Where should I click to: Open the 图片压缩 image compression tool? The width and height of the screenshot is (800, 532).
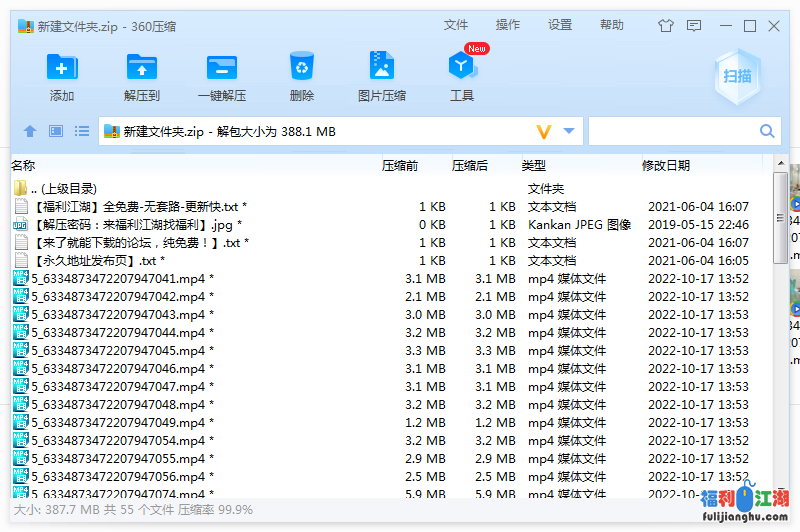(x=381, y=68)
